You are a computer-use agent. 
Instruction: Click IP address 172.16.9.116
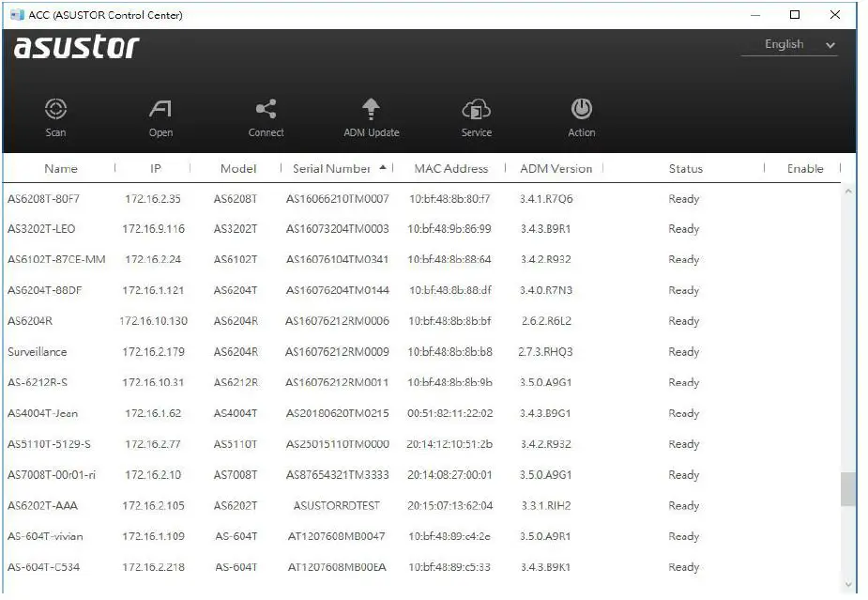pyautogui.click(x=153, y=229)
